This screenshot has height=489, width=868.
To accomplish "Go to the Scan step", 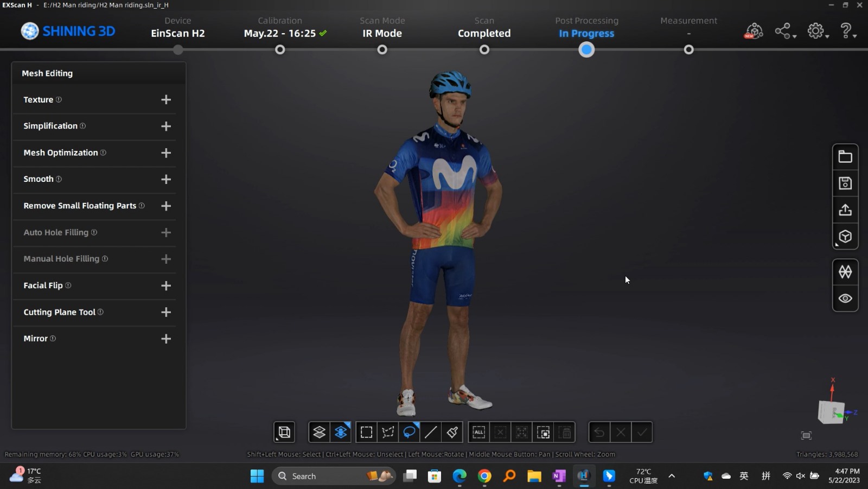I will pos(484,27).
